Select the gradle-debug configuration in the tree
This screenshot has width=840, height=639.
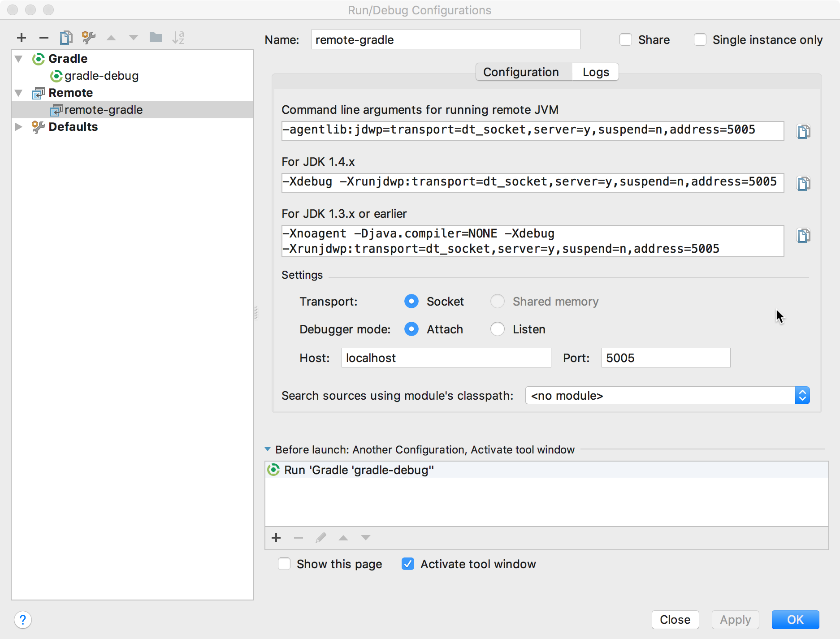[101, 76]
